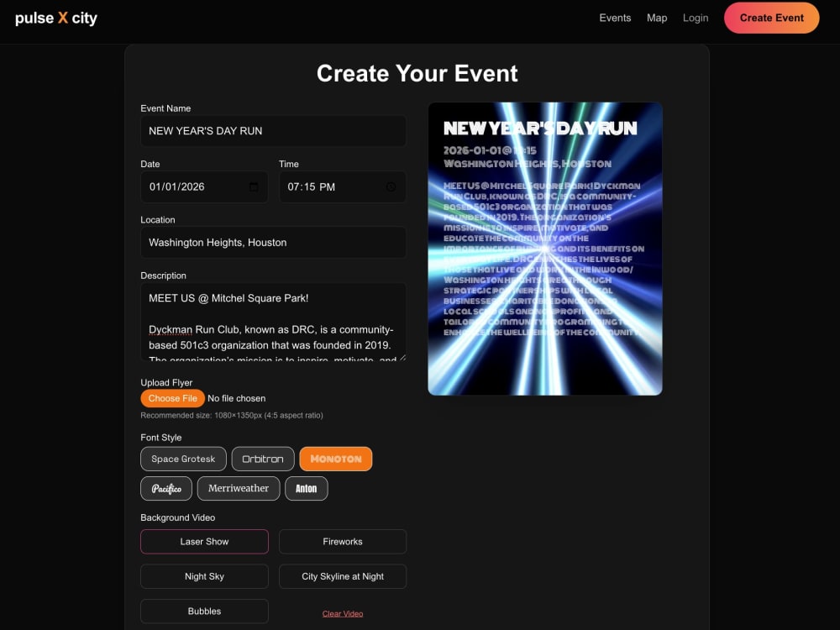
Task: Click the event flyer preview image
Action: (545, 249)
